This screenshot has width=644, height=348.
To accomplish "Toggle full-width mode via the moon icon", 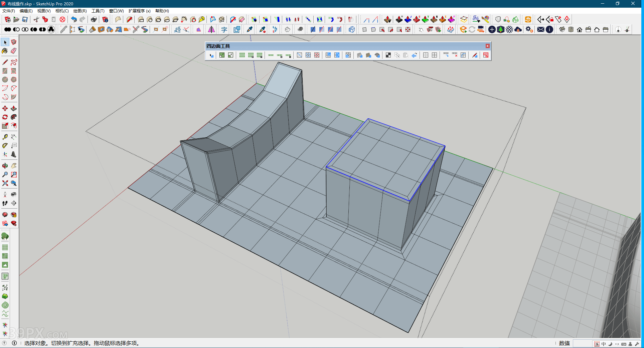I will point(610,344).
